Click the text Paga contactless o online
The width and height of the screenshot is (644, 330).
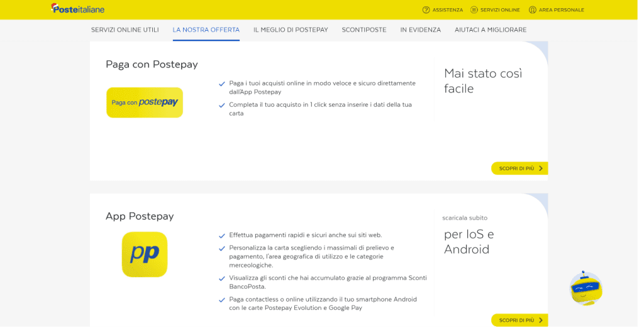[323, 304]
